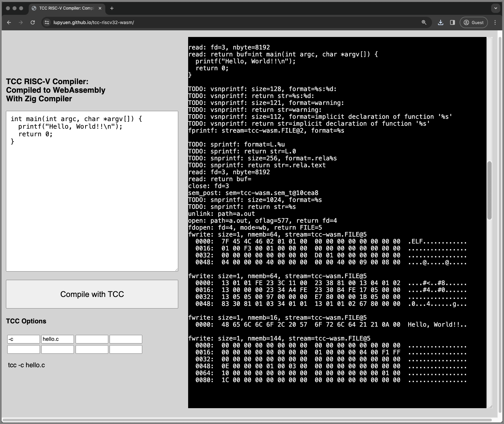
Task: Open the site information icon in address bar
Action: pyautogui.click(x=47, y=22)
